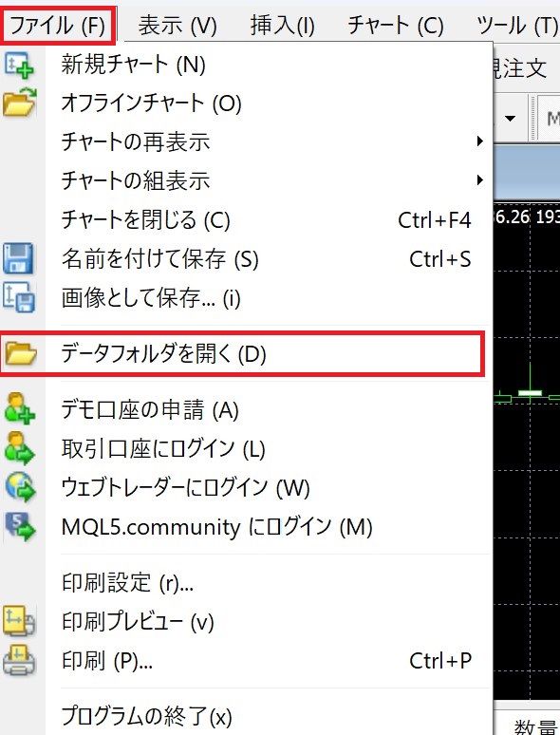Viewport: 560px width, 735px height.
Task: Click the MQL5 community login icon
Action: click(20, 526)
